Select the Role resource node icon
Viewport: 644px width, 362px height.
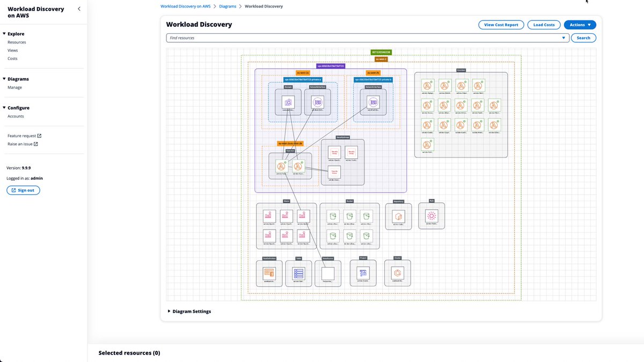[431, 215]
